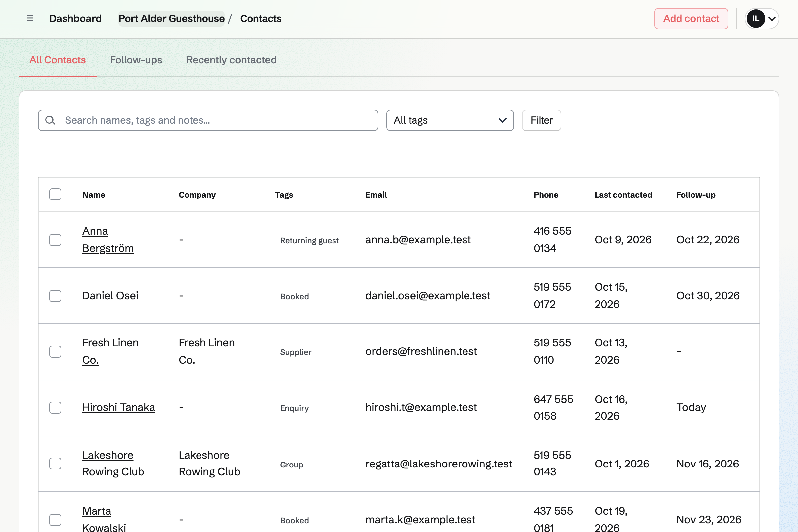The height and width of the screenshot is (532, 798).
Task: Click email regatta@lakeshorerowing.test
Action: pyautogui.click(x=439, y=464)
